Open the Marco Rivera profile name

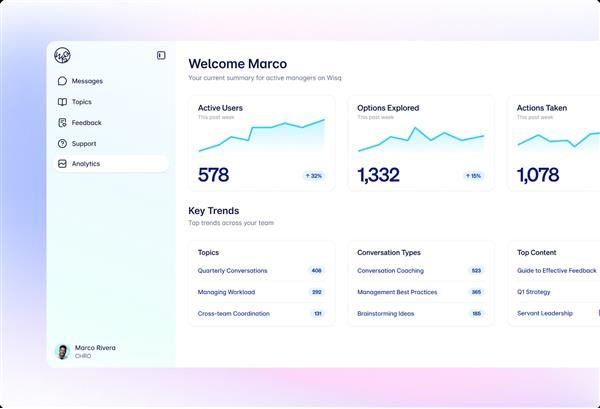(95, 347)
